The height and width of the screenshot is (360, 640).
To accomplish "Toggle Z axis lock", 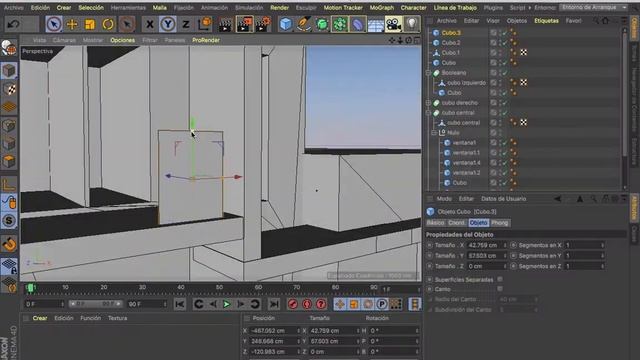I will 186,24.
